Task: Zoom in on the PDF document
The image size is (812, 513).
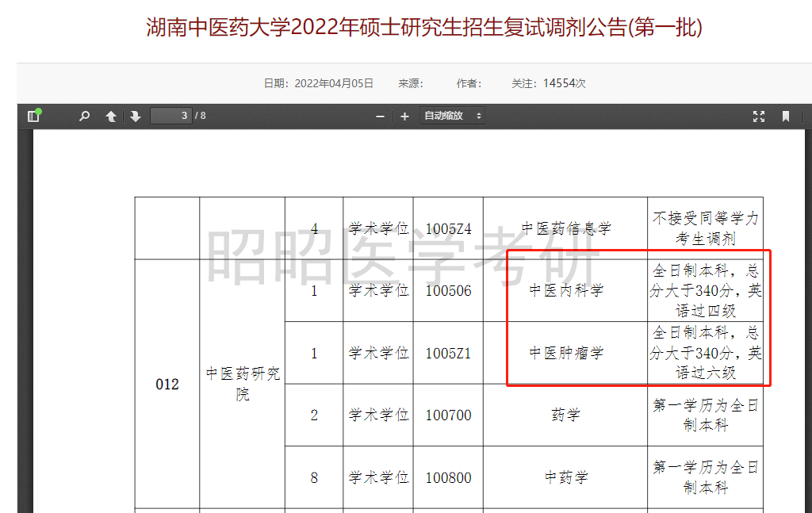Action: click(x=404, y=116)
